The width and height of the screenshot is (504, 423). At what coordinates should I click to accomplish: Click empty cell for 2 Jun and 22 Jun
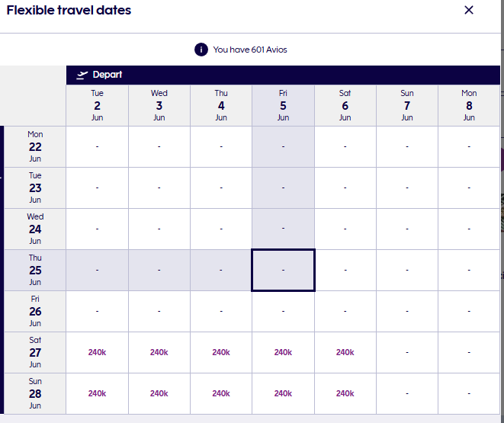97,146
